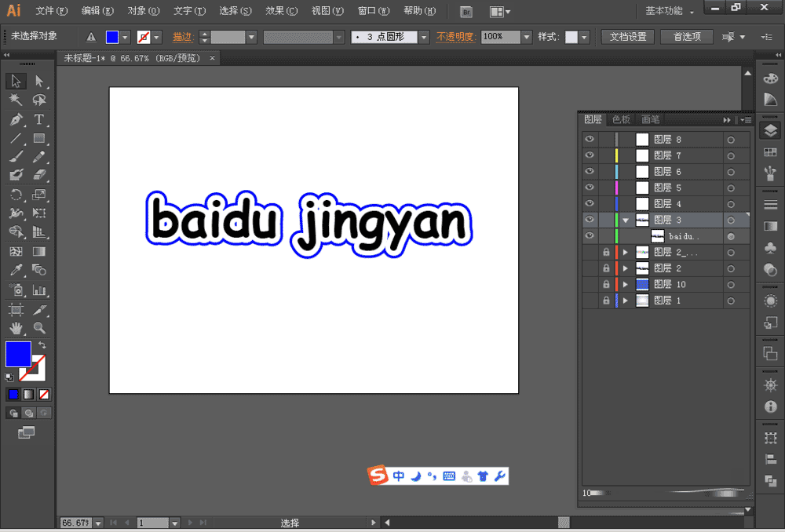The width and height of the screenshot is (785, 532).
Task: Close the 未标题-1 document tab
Action: tap(212, 58)
